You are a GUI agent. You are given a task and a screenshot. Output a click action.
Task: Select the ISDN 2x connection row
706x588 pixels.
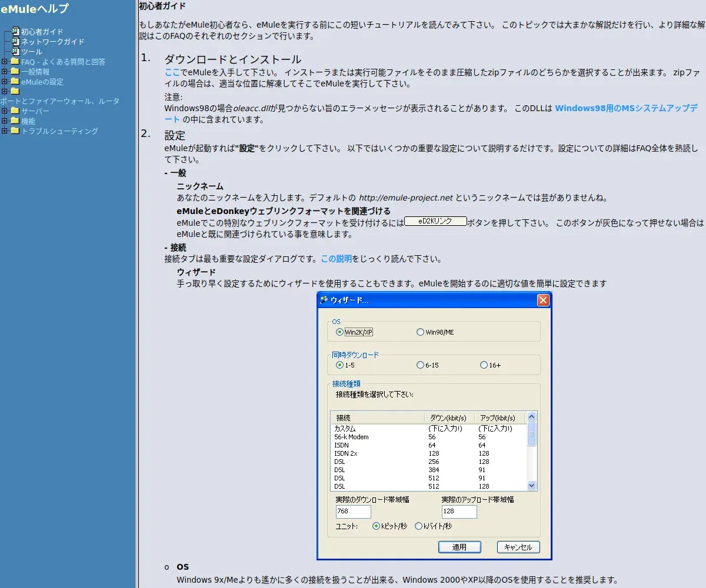tap(428, 453)
